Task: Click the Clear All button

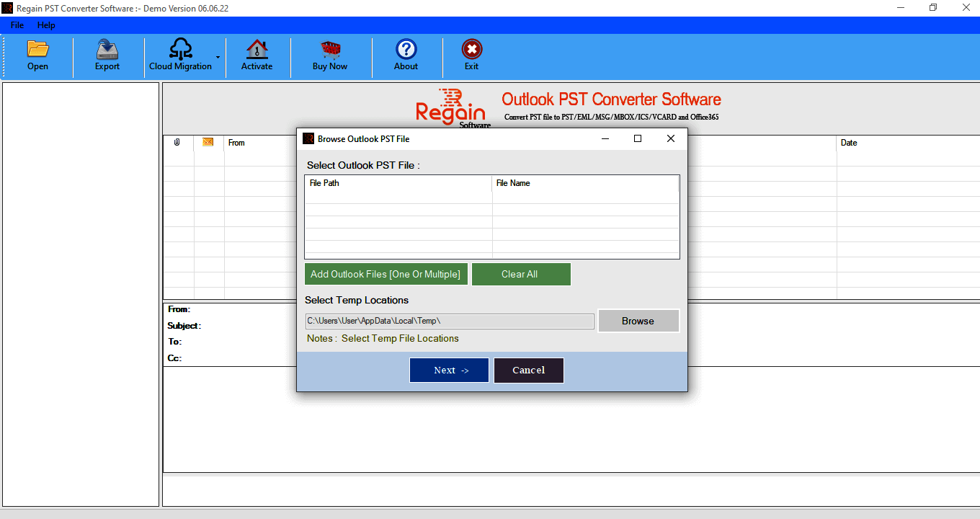Action: [x=521, y=274]
